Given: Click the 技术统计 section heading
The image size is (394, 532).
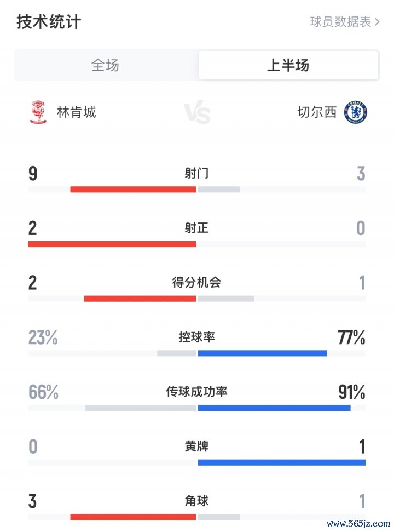Looking at the screenshot, I should pyautogui.click(x=49, y=22).
